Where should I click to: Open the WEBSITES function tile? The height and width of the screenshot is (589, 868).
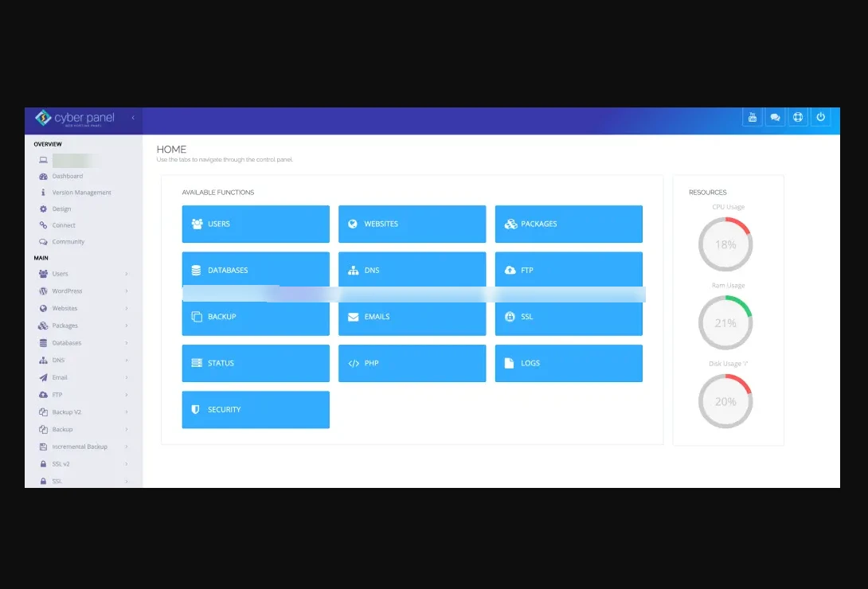click(412, 224)
